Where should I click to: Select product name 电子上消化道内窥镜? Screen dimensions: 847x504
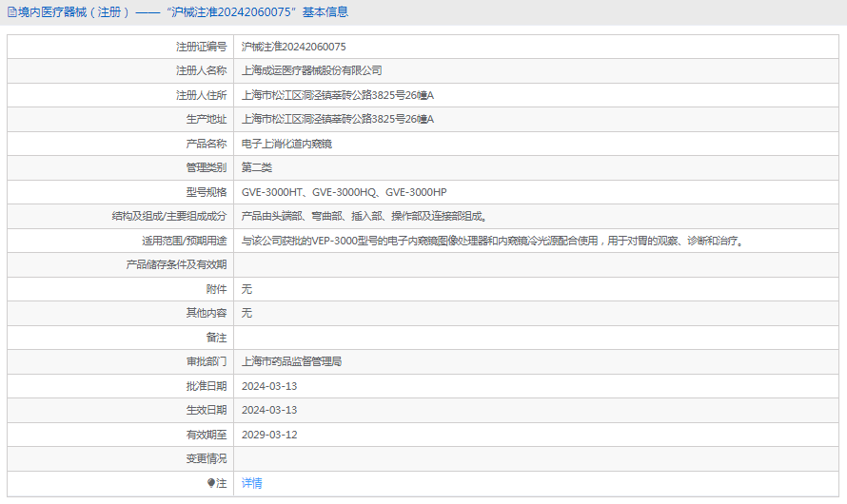(286, 144)
